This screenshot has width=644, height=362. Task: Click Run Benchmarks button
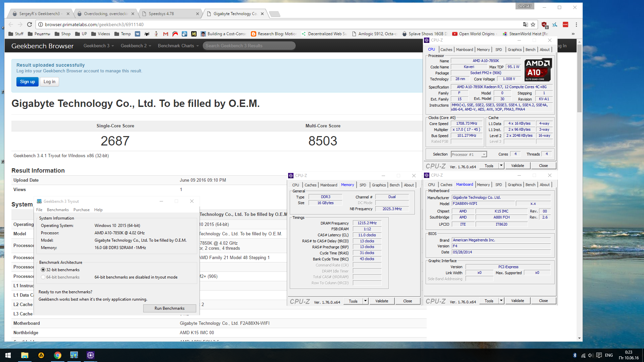[169, 308]
